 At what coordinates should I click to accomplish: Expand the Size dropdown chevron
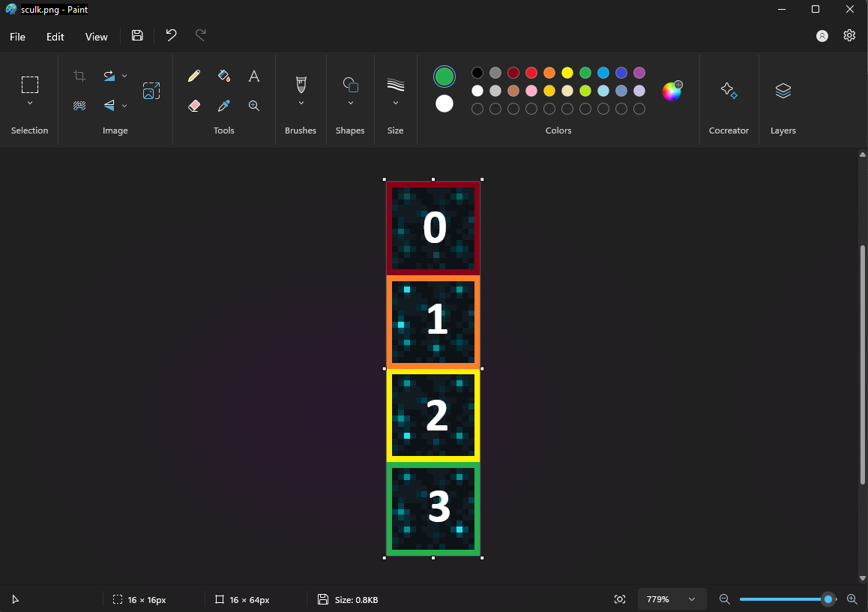395,103
